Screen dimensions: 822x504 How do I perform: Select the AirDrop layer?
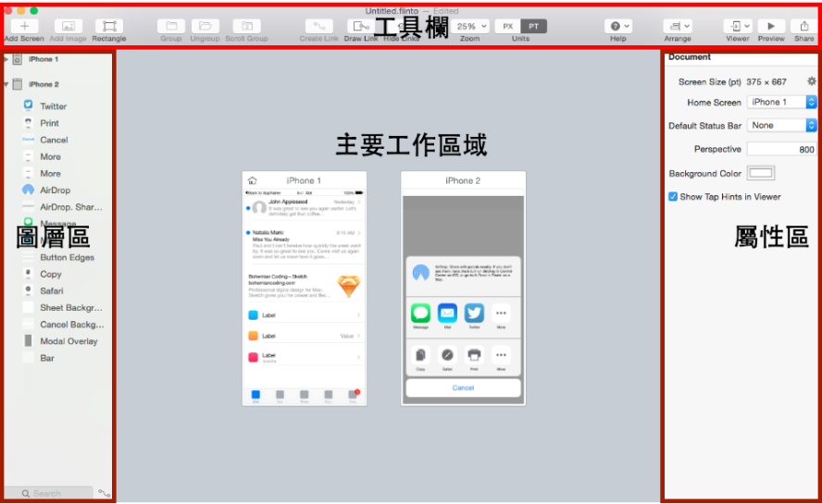(x=57, y=191)
